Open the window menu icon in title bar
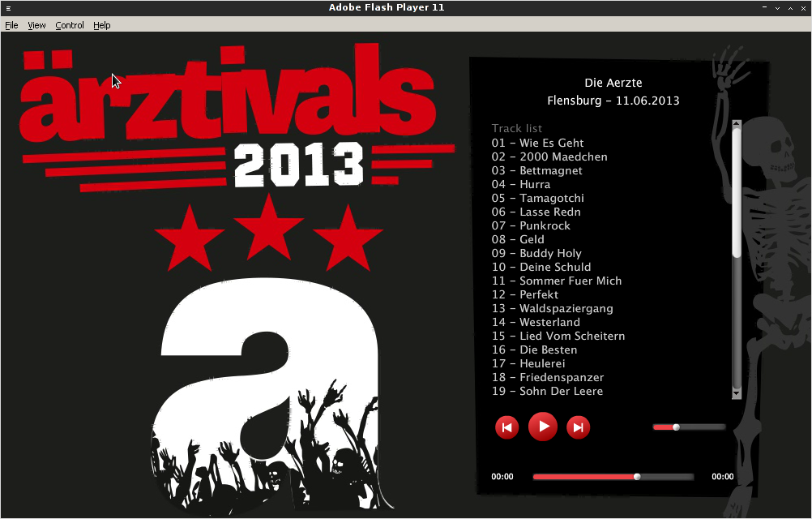Viewport: 812px width, 519px height. pyautogui.click(x=8, y=8)
